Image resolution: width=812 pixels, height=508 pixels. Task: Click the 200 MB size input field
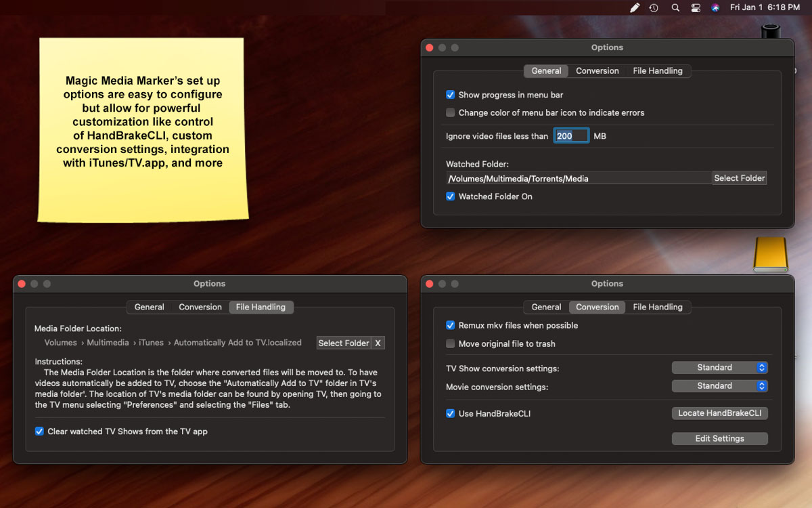pyautogui.click(x=572, y=136)
